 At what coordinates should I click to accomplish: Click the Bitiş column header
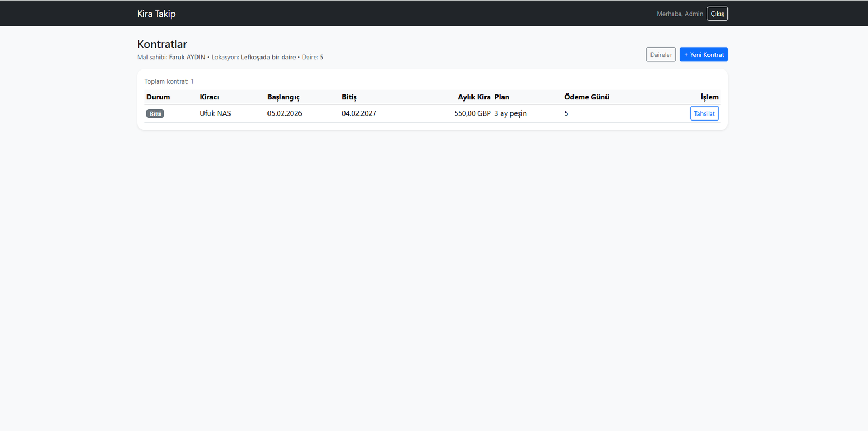[349, 97]
